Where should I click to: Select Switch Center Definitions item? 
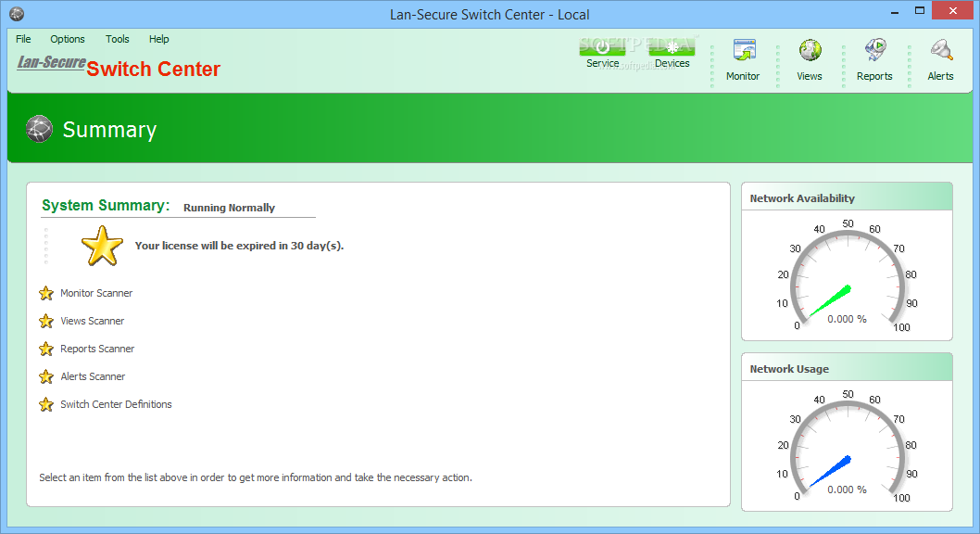(116, 404)
